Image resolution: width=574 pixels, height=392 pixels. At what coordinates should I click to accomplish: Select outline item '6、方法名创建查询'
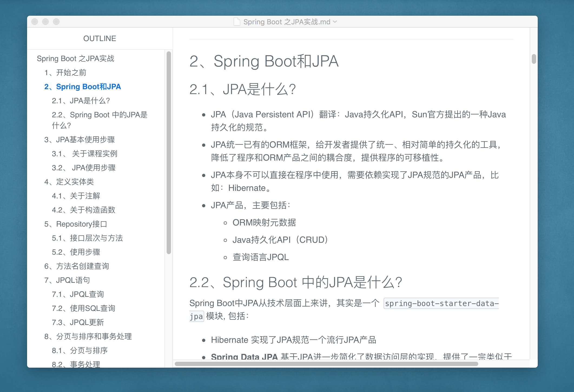click(x=77, y=266)
